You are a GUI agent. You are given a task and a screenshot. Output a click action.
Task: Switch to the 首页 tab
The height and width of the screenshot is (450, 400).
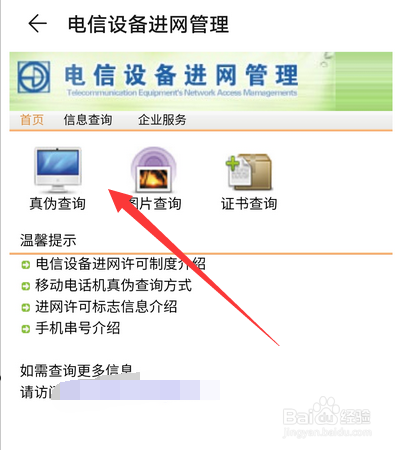tap(32, 120)
